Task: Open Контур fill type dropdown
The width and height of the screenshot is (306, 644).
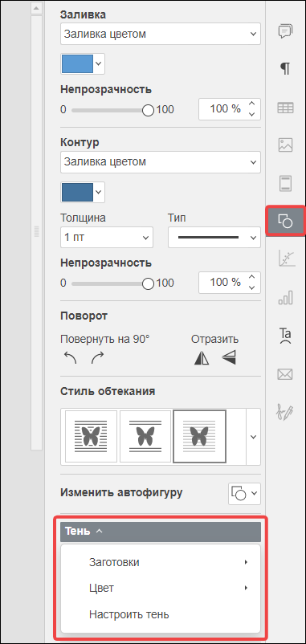Action: pyautogui.click(x=161, y=162)
